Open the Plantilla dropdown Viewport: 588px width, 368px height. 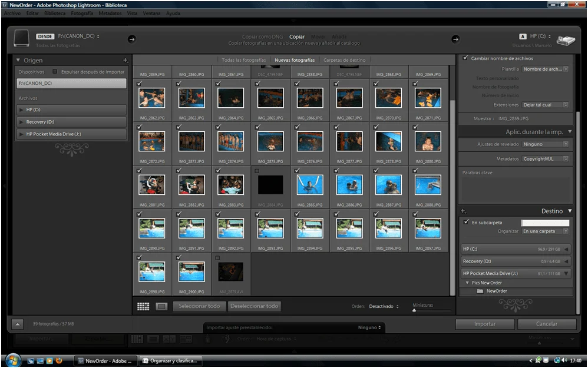pyautogui.click(x=545, y=69)
